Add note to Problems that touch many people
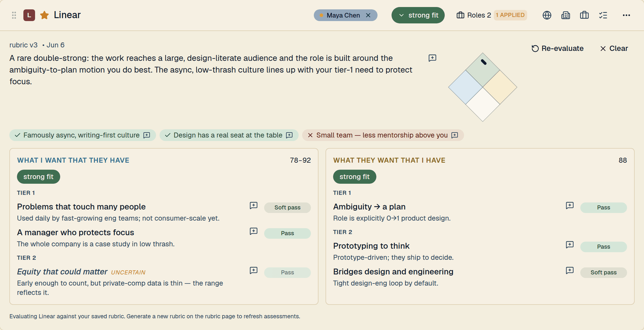 [254, 205]
